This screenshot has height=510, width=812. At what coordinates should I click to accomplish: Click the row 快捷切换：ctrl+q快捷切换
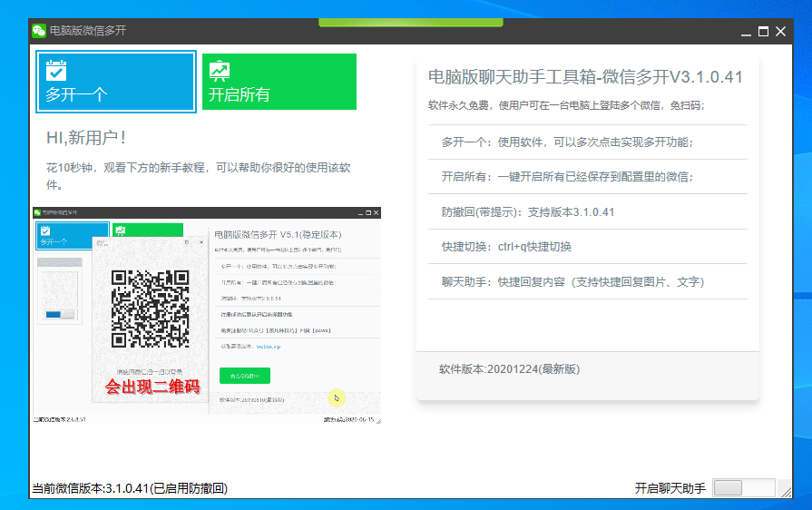(x=588, y=247)
